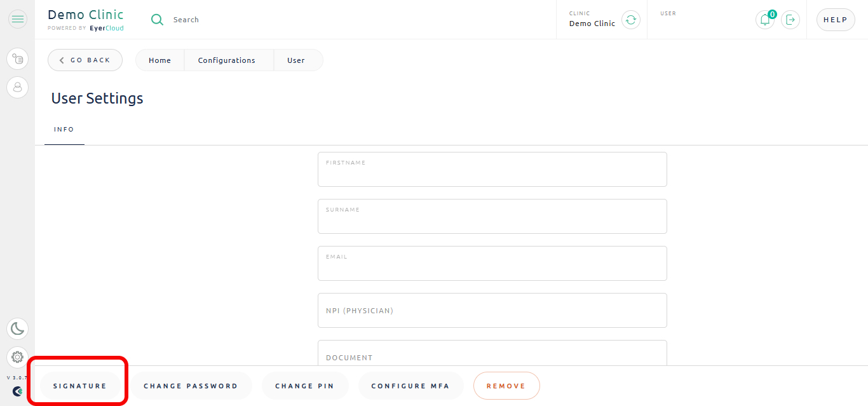Open the hamburger menu in the sidebar
The image size is (868, 406).
(18, 20)
